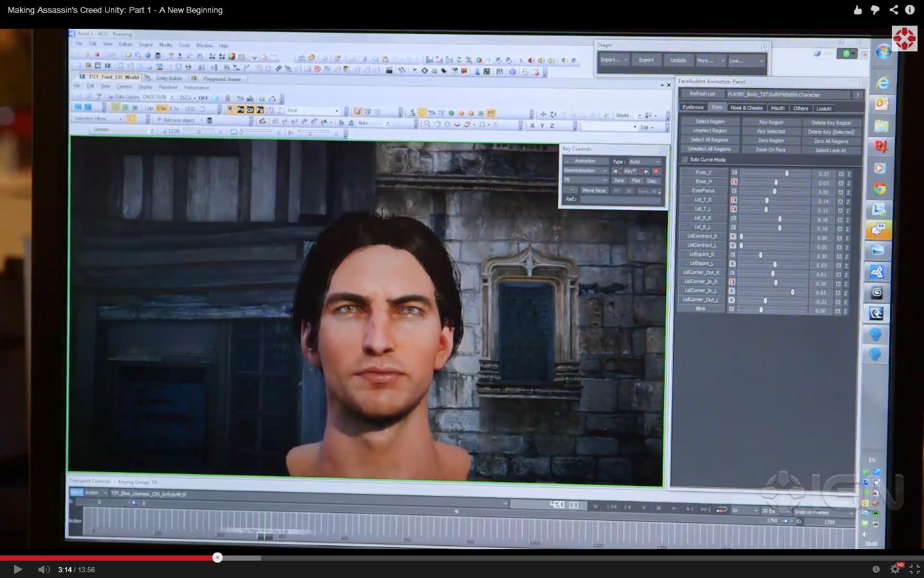Seek using the red video progress bar

point(108,557)
